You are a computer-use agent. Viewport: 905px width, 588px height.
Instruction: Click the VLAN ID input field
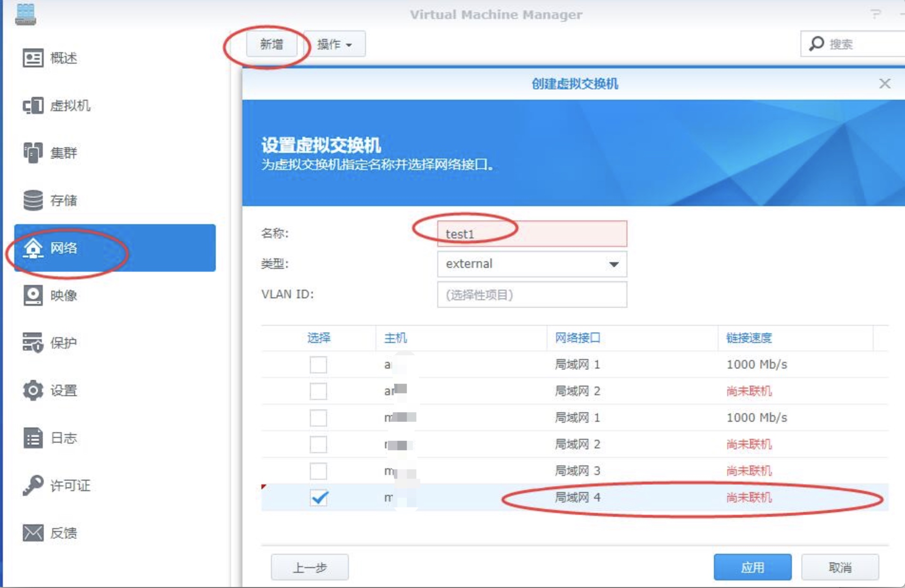click(532, 294)
